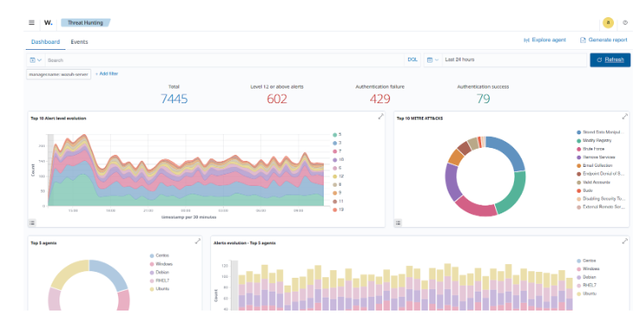Click Debian in Alerts evolution legend

[x=586, y=277]
